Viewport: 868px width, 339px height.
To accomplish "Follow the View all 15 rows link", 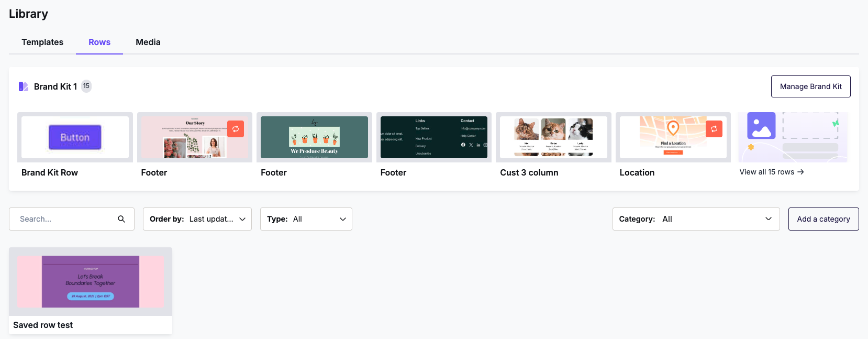I will [x=772, y=172].
